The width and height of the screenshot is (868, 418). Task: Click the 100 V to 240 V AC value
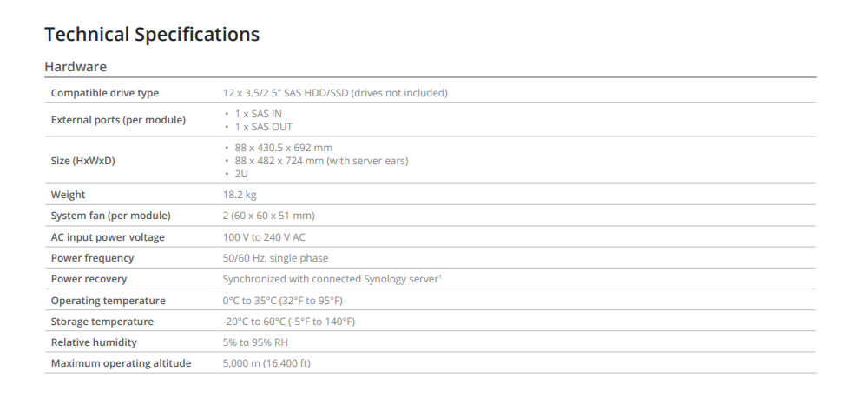264,237
